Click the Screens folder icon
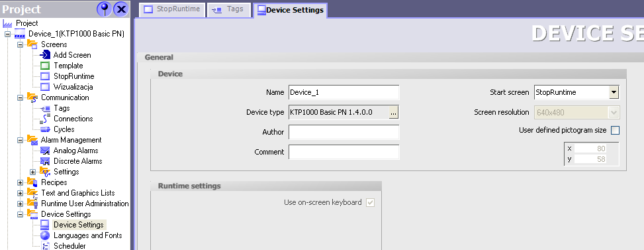 32,44
